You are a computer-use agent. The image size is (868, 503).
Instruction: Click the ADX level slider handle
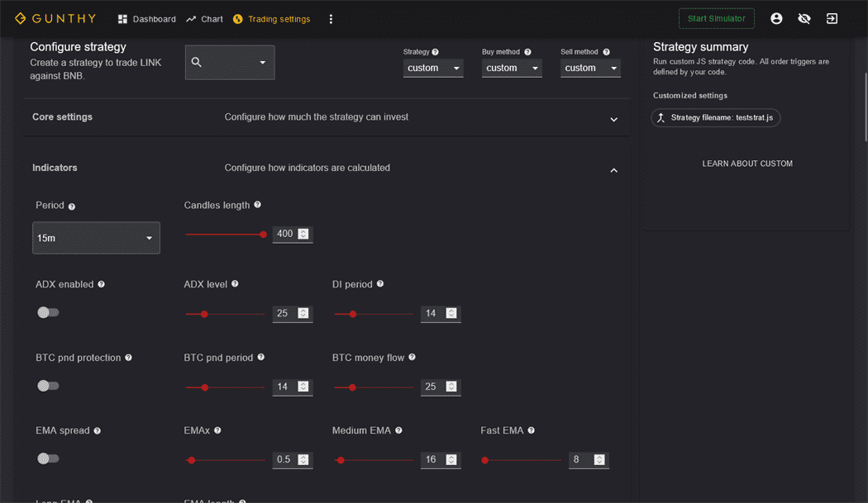[204, 314]
